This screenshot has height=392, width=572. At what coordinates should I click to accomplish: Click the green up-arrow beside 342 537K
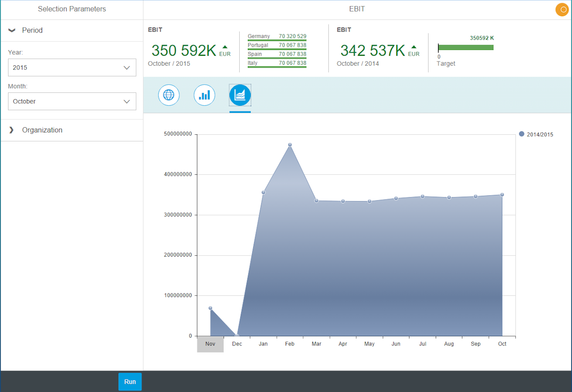pos(414,47)
